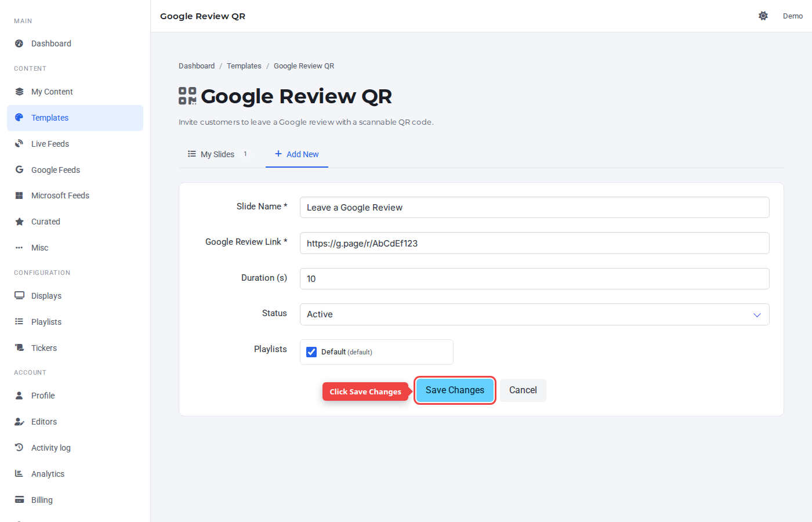Click the Billing credit card icon
This screenshot has height=522, width=812.
point(19,500)
